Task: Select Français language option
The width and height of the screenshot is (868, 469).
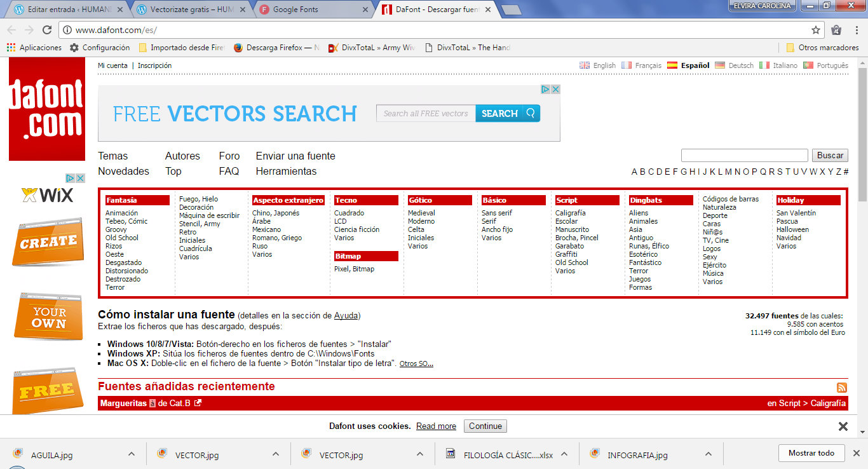Action: (641, 65)
